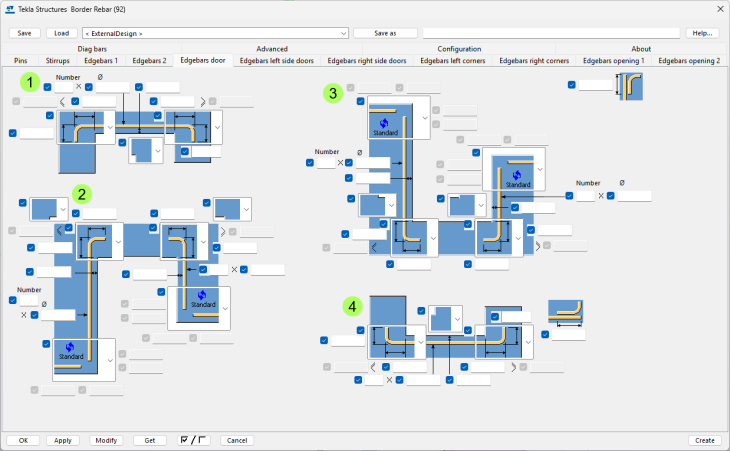Click the Save as button
This screenshot has height=451, width=730.
pos(385,33)
